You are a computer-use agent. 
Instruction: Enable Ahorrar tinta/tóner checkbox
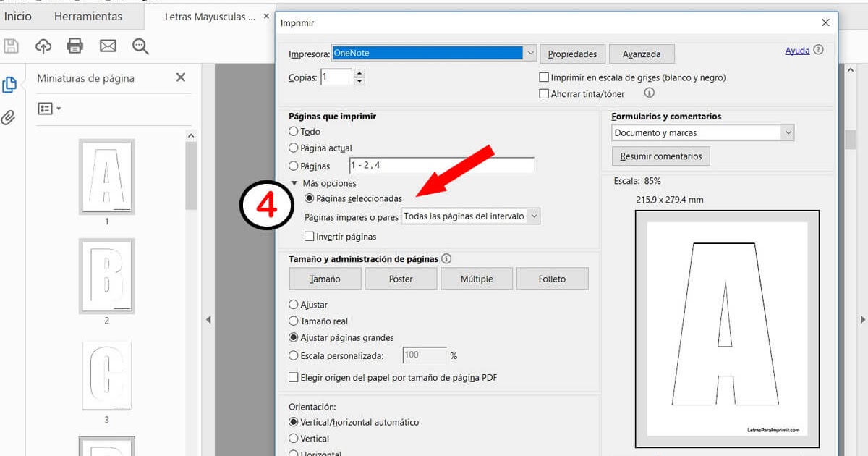pyautogui.click(x=545, y=93)
